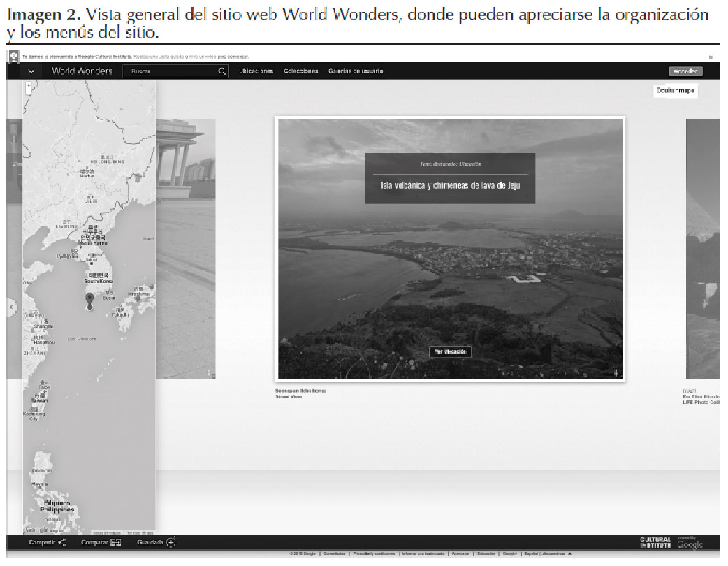This screenshot has width=728, height=566.
Task: Toggle the map with Ocultar mapa
Action: (676, 91)
